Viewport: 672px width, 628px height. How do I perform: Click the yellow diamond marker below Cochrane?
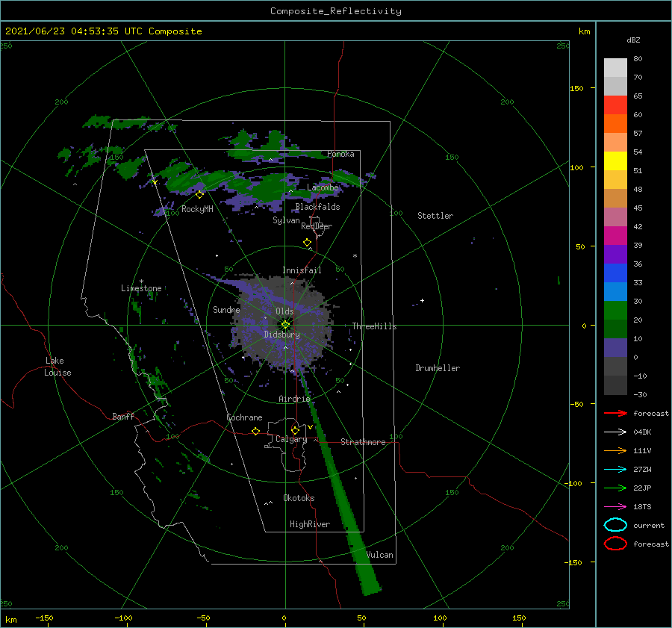[255, 431]
